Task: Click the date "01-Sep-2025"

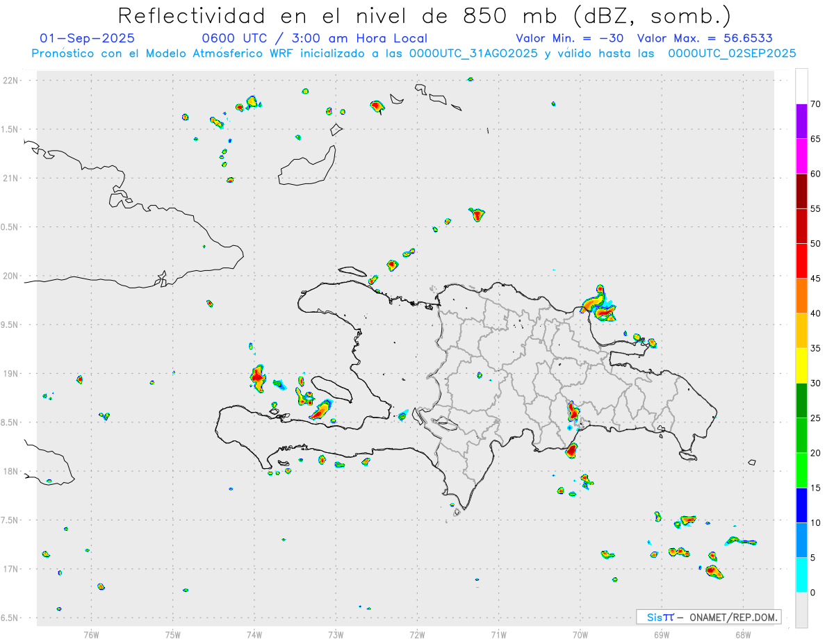Action: point(88,38)
